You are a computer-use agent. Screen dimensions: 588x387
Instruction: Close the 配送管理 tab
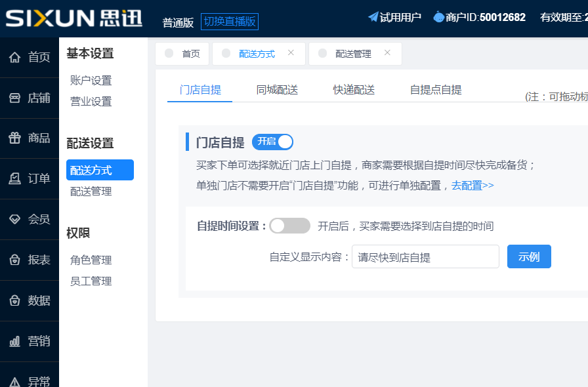click(x=387, y=53)
